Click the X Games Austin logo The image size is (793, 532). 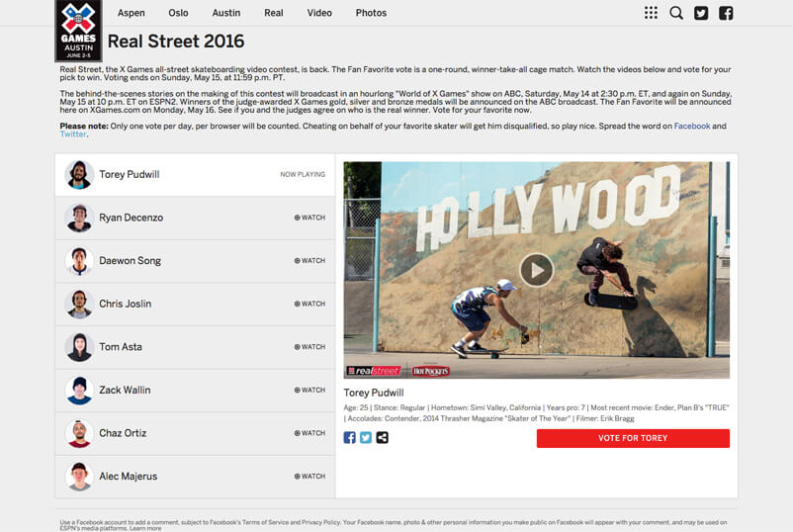(78, 31)
